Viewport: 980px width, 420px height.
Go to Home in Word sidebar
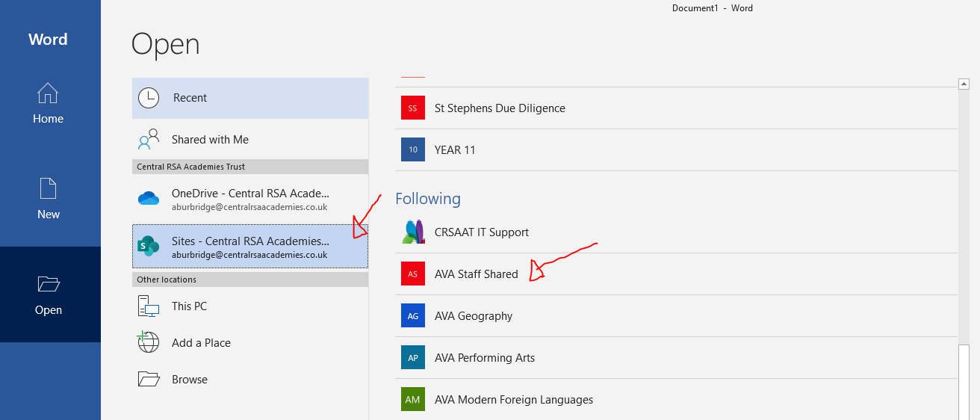click(50, 103)
